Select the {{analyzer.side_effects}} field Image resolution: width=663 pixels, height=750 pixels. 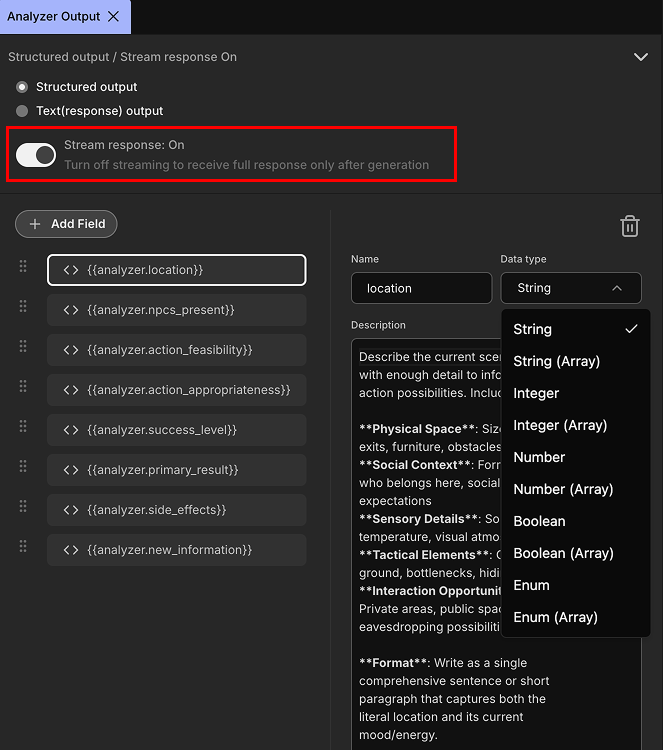pyautogui.click(x=177, y=510)
